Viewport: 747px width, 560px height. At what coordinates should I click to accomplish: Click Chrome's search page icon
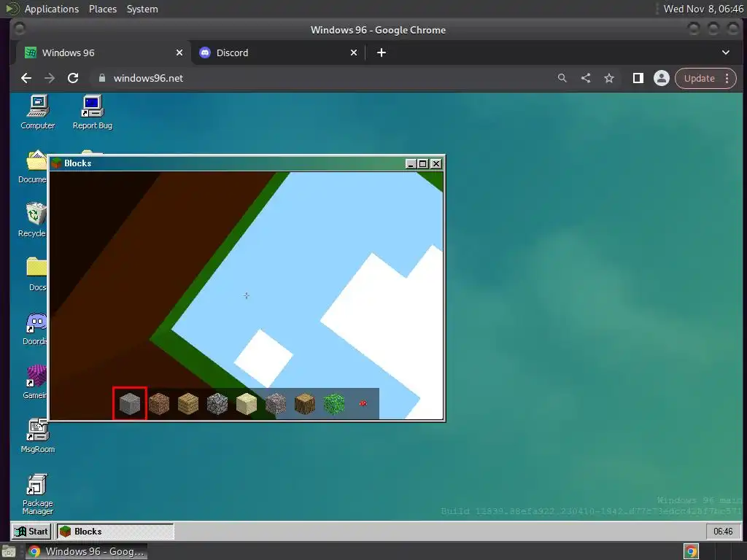[562, 78]
